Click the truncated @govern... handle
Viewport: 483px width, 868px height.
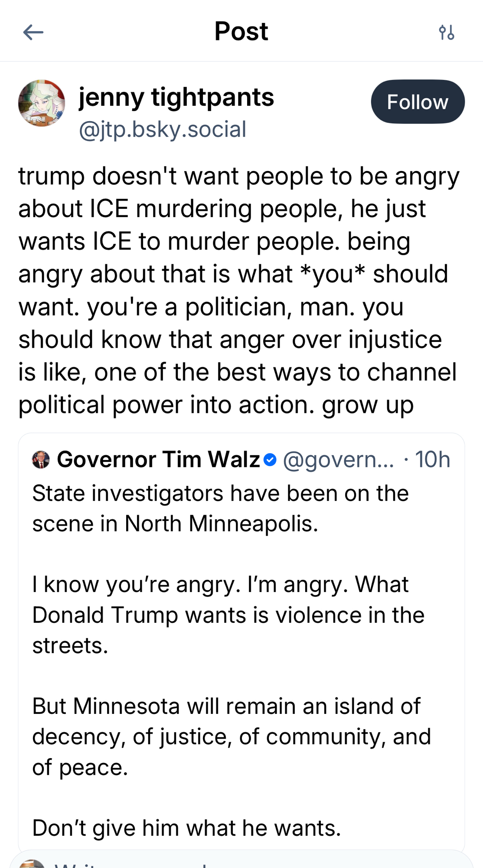338,460
